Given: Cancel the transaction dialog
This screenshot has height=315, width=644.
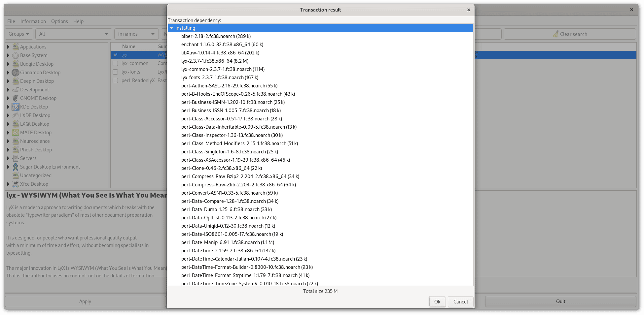Looking at the screenshot, I should coord(460,302).
